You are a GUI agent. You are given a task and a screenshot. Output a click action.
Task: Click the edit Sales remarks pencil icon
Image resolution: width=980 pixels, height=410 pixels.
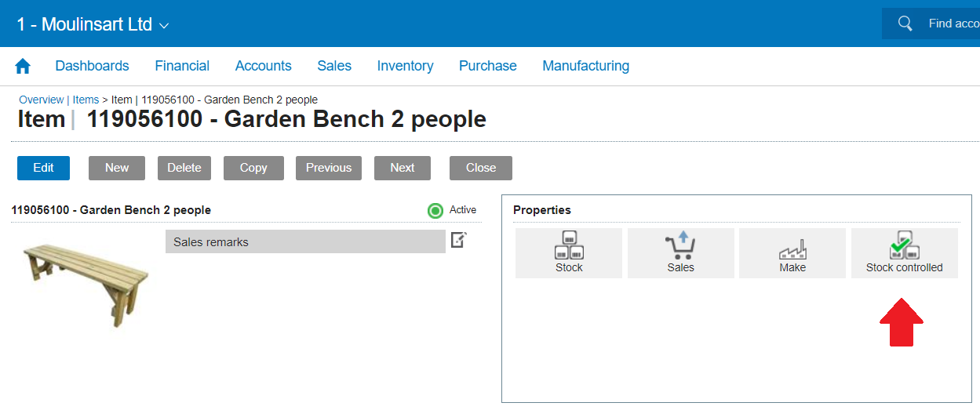click(459, 240)
